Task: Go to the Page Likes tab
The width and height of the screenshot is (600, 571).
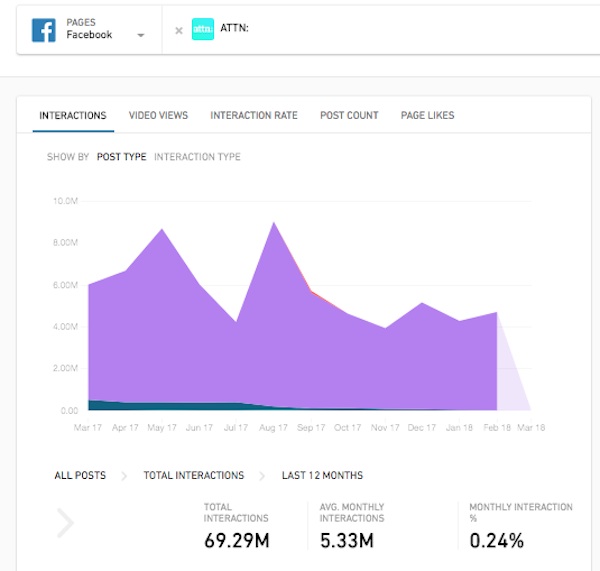Action: (427, 115)
